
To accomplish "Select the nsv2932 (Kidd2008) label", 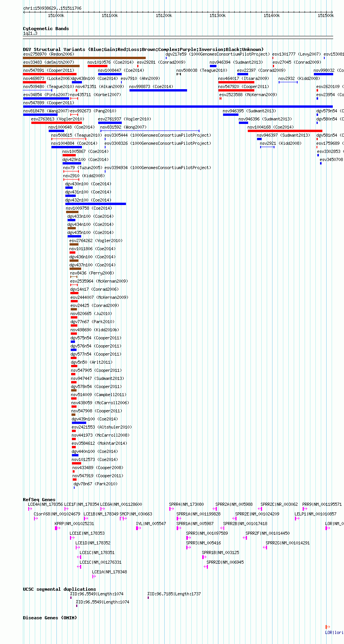I will tap(299, 78).
